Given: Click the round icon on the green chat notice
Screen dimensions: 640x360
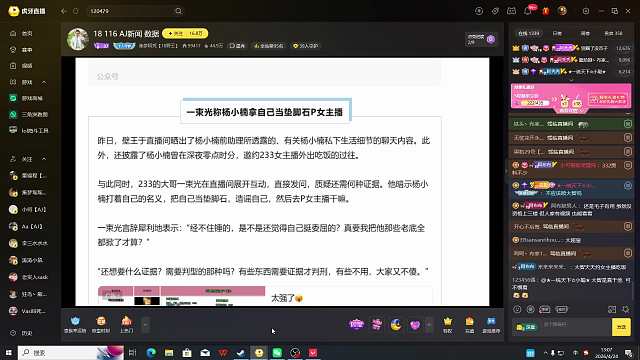Looking at the screenshot, I should tap(628, 124).
